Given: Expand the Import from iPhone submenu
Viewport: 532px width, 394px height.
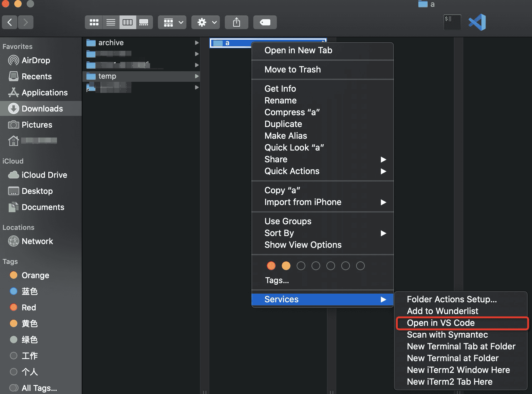Looking at the screenshot, I should (x=323, y=202).
